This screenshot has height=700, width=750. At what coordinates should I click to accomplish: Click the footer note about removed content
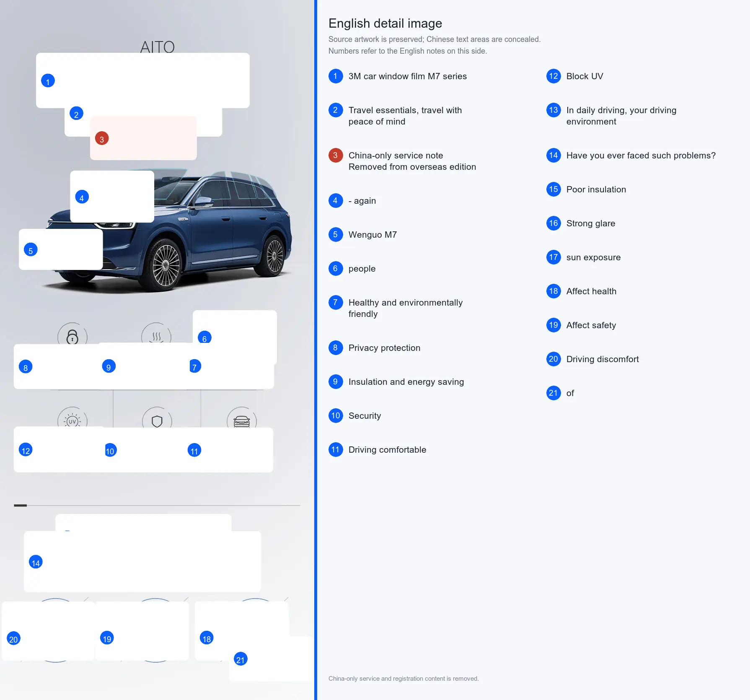tap(403, 679)
